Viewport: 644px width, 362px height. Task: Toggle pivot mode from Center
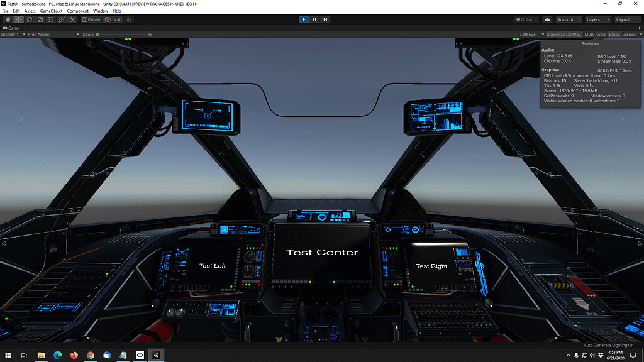(92, 19)
